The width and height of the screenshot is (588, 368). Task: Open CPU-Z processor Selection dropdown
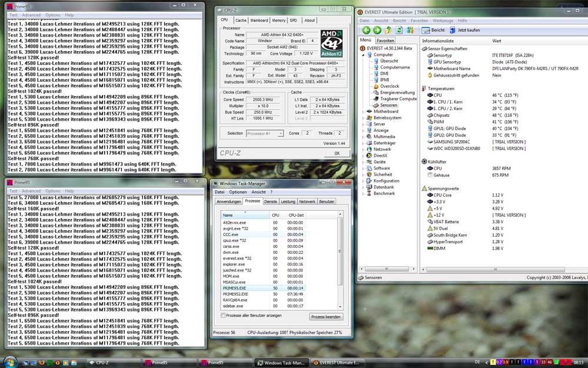pyautogui.click(x=265, y=133)
